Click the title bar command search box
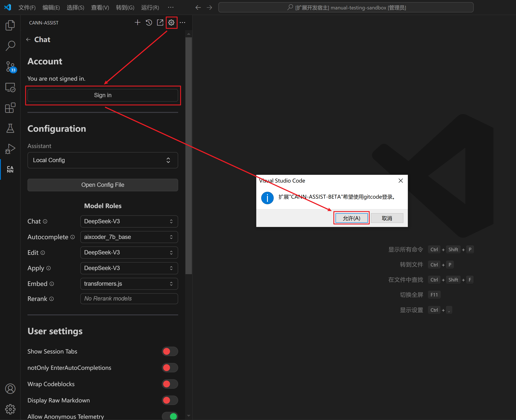Screen dimensions: 516x420 click(346, 8)
